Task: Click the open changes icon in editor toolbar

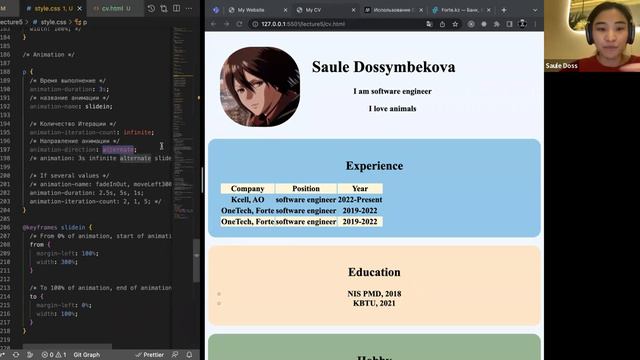Action: (x=164, y=8)
